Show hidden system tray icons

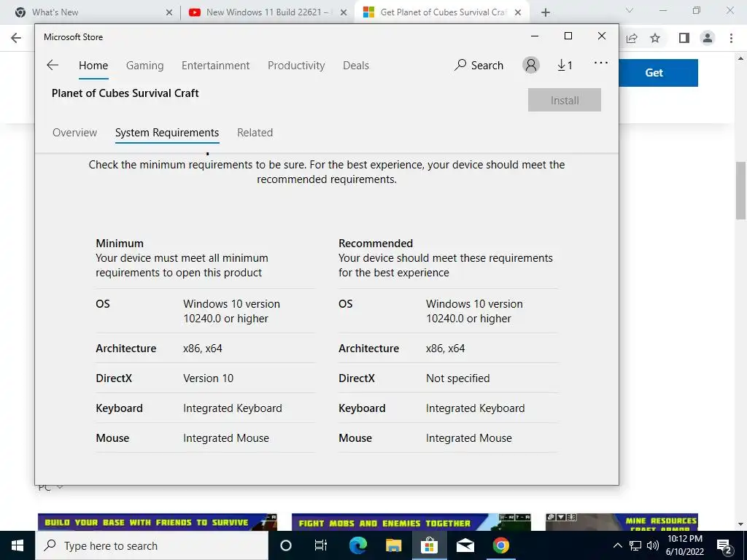[617, 545]
